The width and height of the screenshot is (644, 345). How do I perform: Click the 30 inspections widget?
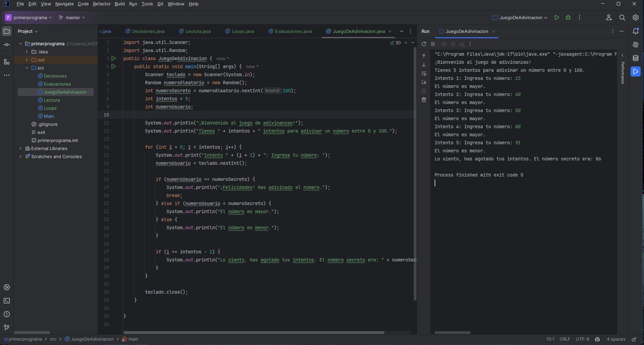point(395,43)
